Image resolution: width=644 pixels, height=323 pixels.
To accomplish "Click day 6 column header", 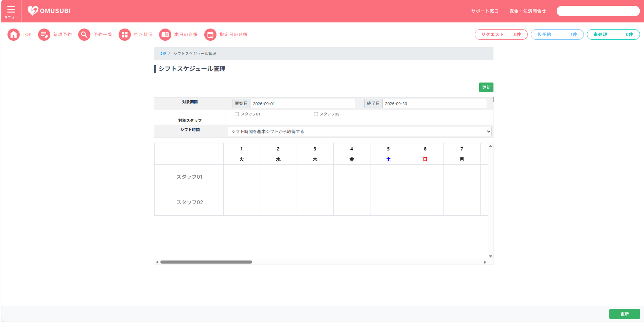I will click(425, 149).
